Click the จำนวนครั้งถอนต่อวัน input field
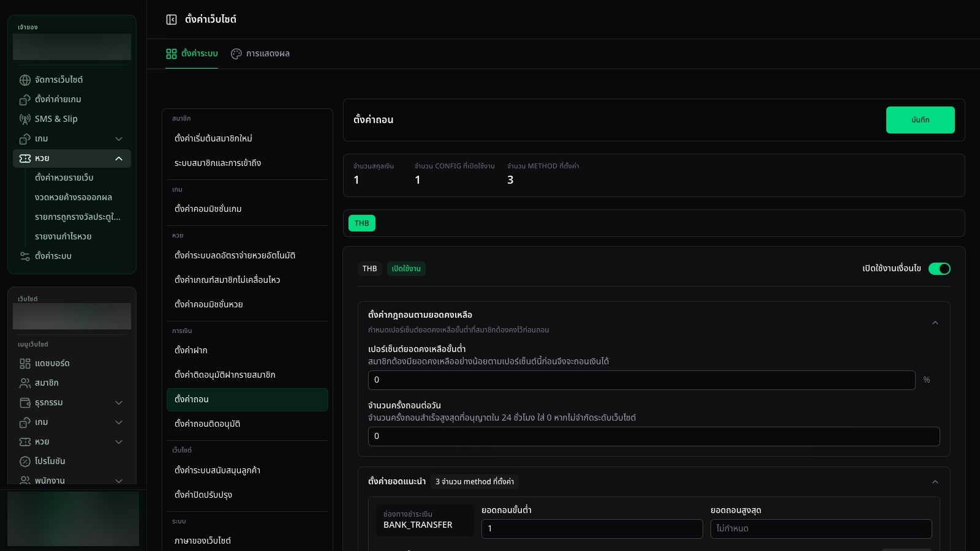This screenshot has height=551, width=980. point(654,437)
